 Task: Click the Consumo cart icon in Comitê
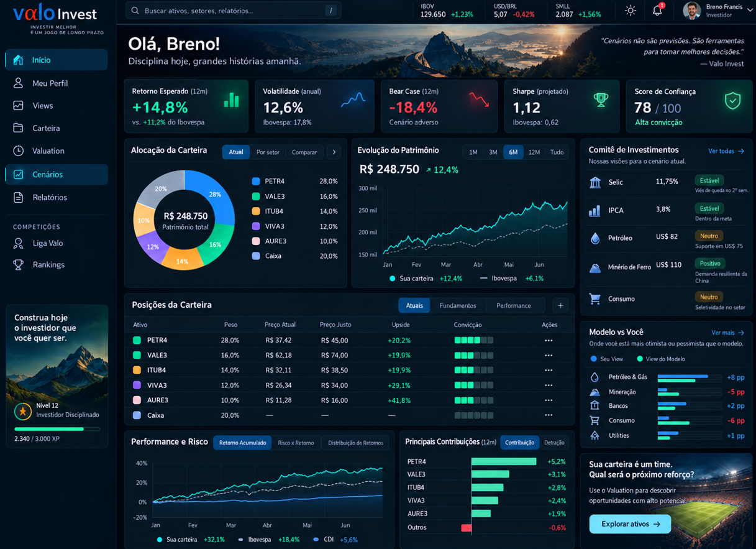coord(595,299)
